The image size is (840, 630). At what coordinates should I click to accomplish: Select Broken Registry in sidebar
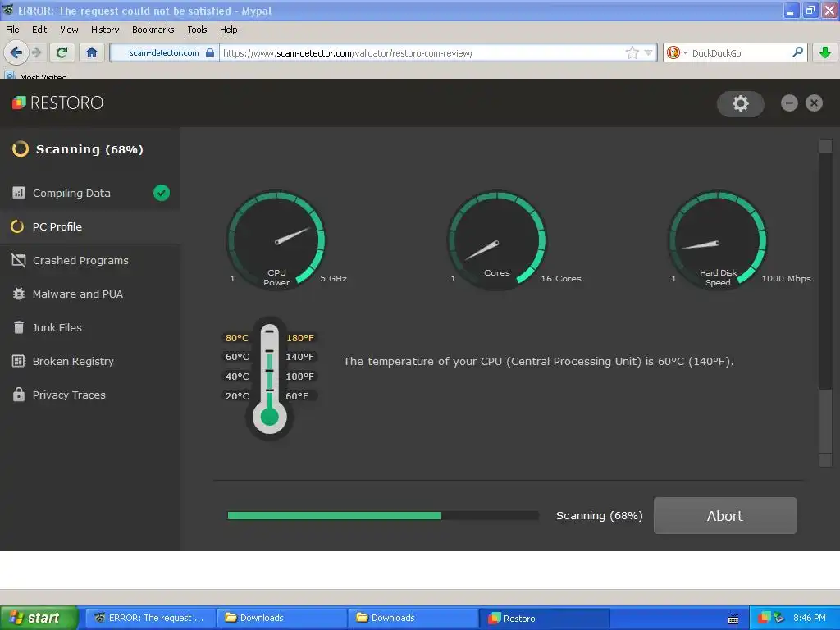[x=90, y=361]
